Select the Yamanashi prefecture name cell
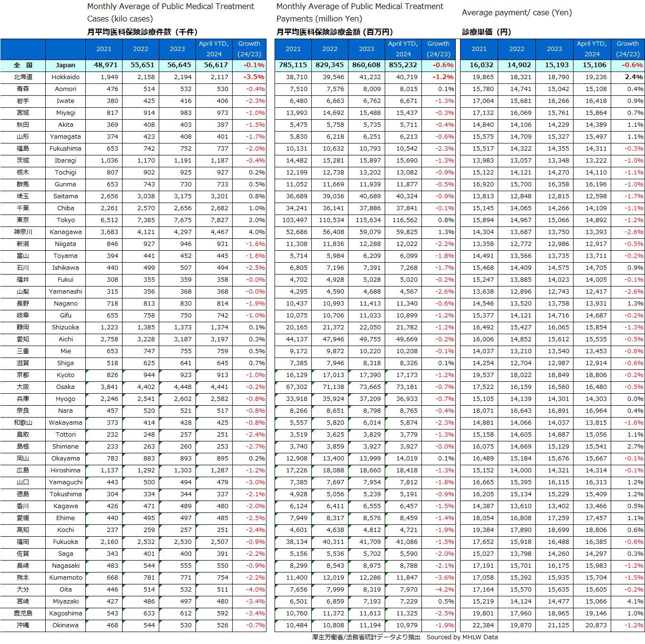 (65, 292)
